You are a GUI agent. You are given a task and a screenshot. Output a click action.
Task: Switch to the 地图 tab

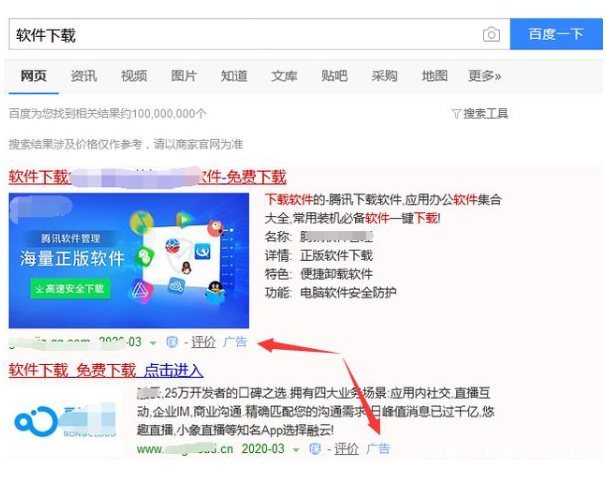pos(434,76)
